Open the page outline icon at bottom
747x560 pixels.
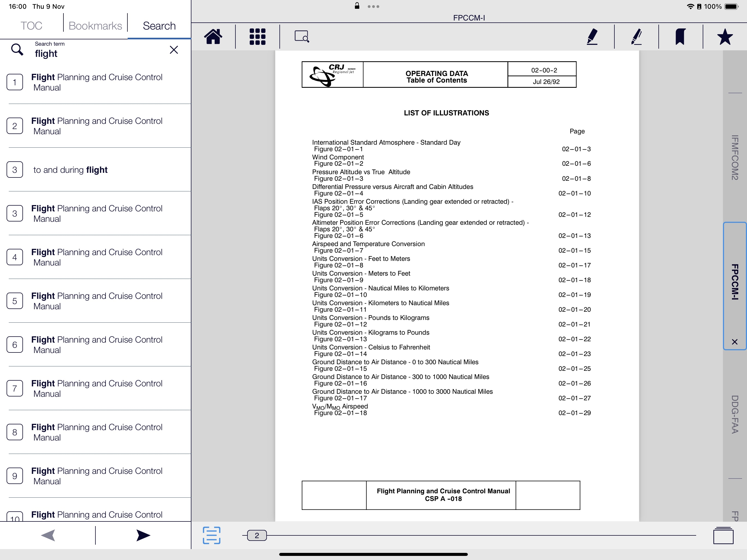click(x=212, y=535)
